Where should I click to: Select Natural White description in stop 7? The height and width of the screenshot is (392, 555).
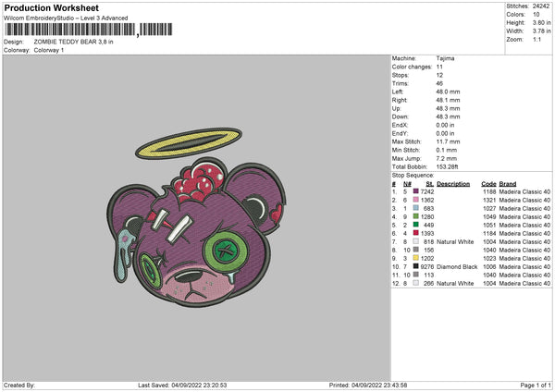pyautogui.click(x=455, y=241)
